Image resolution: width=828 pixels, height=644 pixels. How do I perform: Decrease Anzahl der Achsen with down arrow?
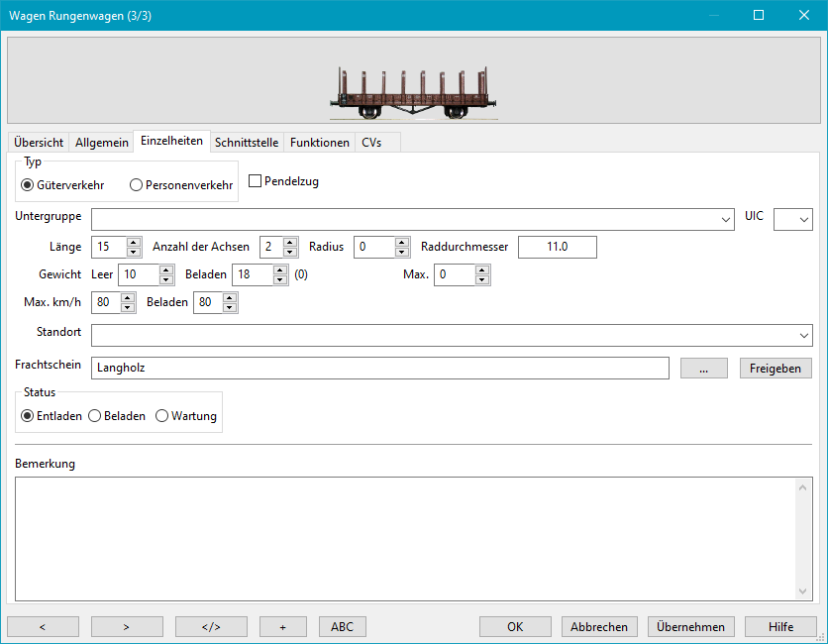point(290,252)
